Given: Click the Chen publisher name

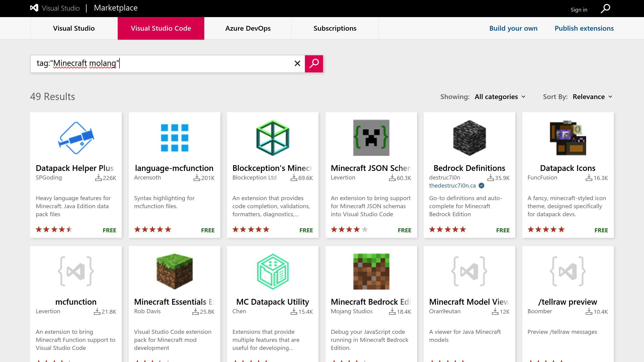Looking at the screenshot, I should click(x=239, y=311).
